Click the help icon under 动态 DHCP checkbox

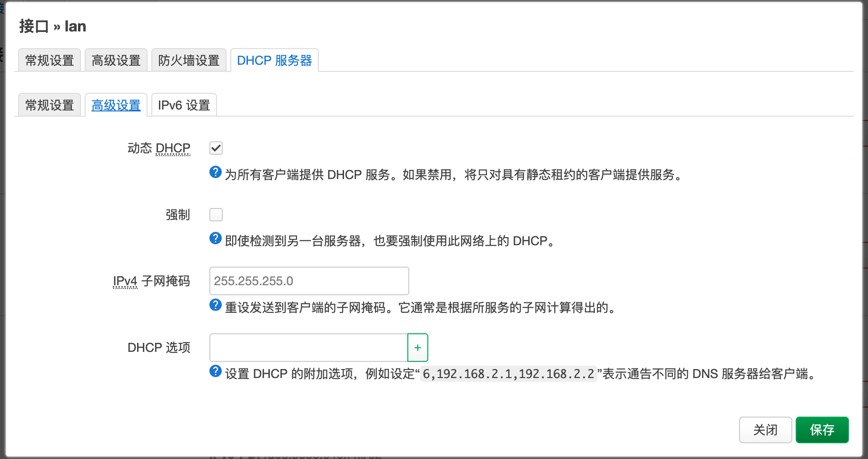coord(215,172)
